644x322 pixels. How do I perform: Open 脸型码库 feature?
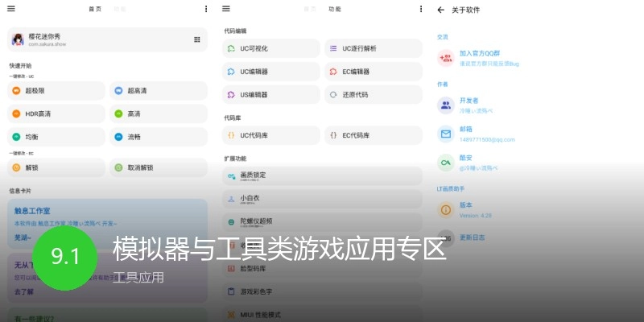(x=322, y=269)
